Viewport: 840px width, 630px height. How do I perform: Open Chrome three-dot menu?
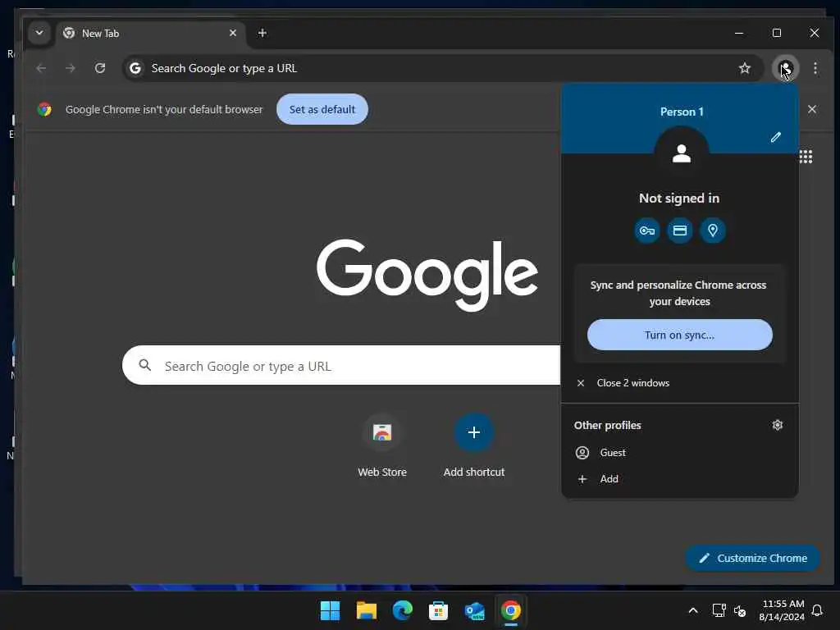[815, 68]
